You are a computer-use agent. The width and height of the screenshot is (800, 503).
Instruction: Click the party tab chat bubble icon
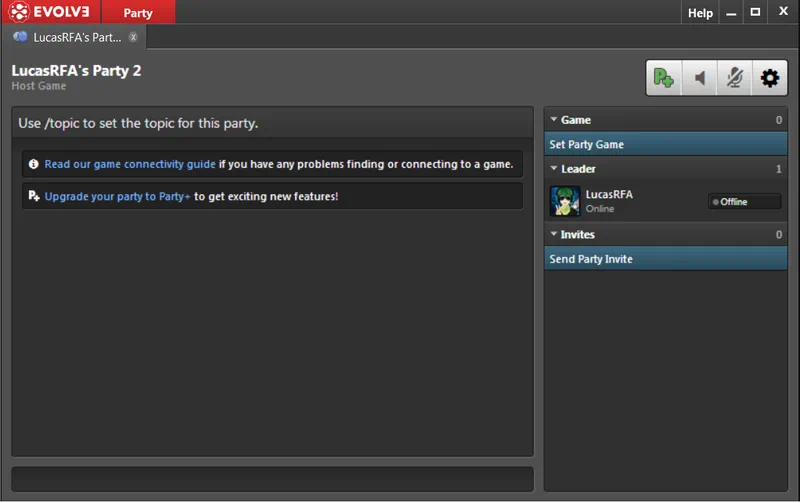point(20,37)
